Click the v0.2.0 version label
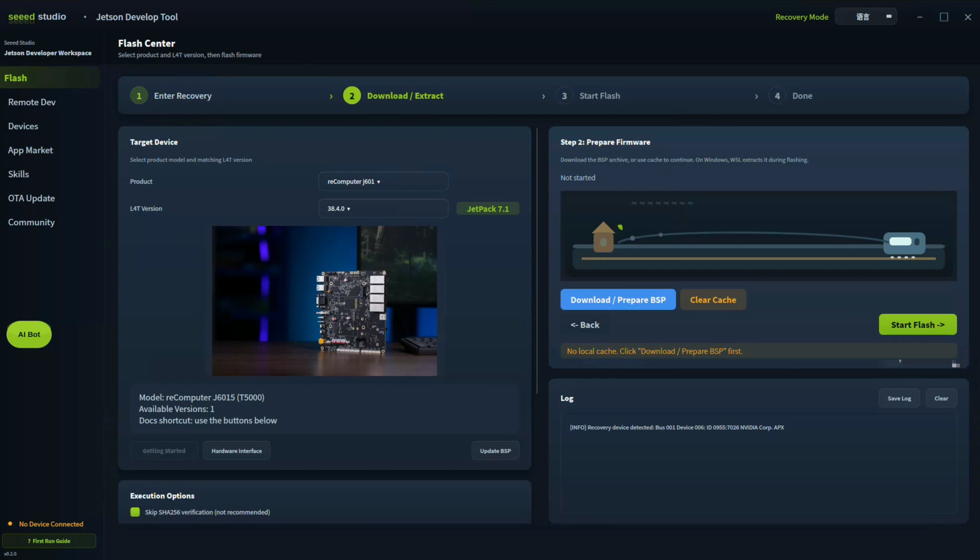 pos(10,554)
